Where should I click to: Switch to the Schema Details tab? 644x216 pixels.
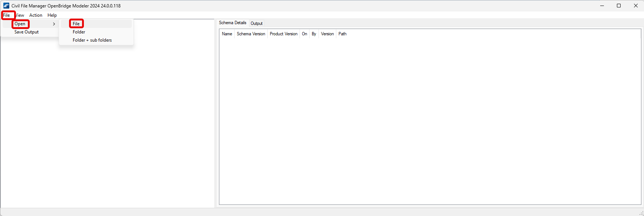(x=233, y=23)
